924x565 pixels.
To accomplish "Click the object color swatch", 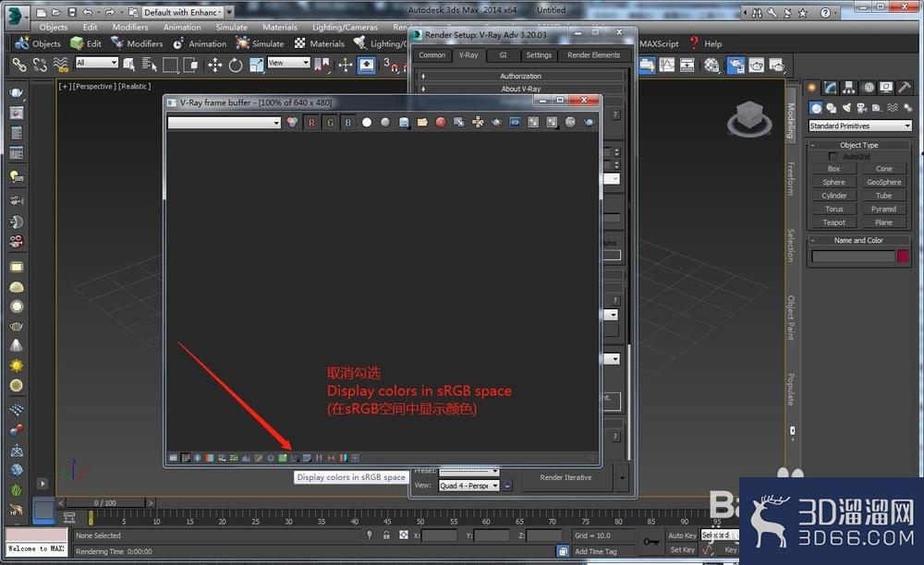I will [903, 256].
